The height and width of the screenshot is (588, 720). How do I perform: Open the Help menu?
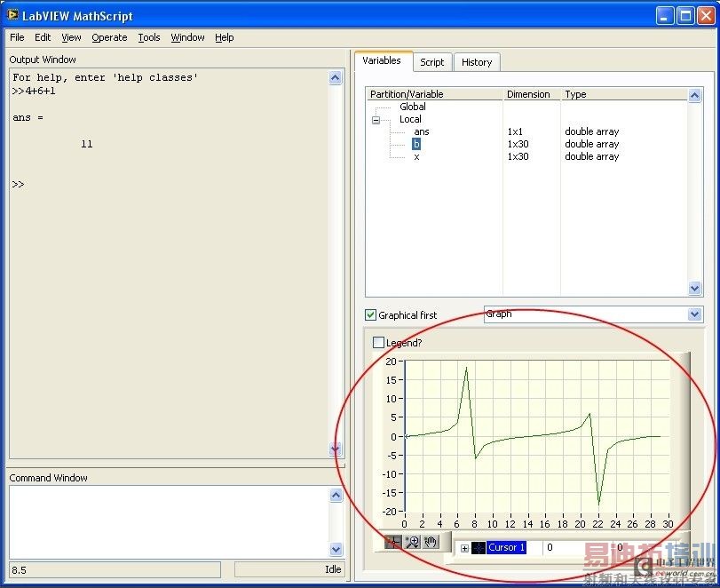pos(224,37)
